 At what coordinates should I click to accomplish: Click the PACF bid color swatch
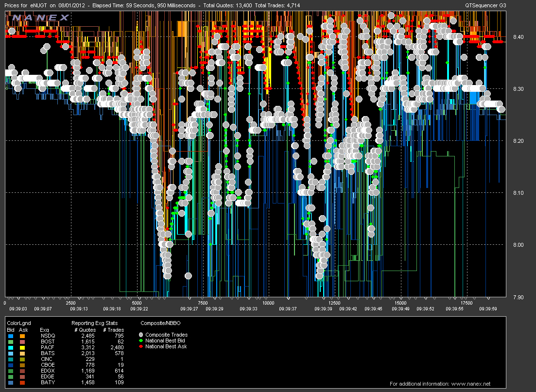pyautogui.click(x=11, y=348)
